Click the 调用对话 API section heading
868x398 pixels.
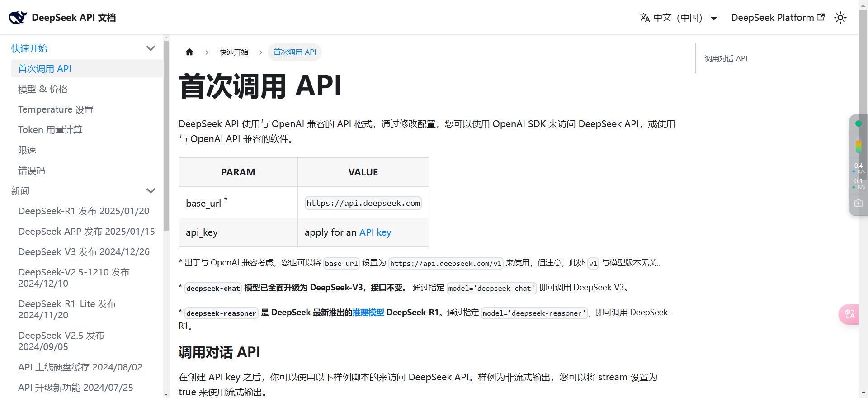pyautogui.click(x=219, y=352)
